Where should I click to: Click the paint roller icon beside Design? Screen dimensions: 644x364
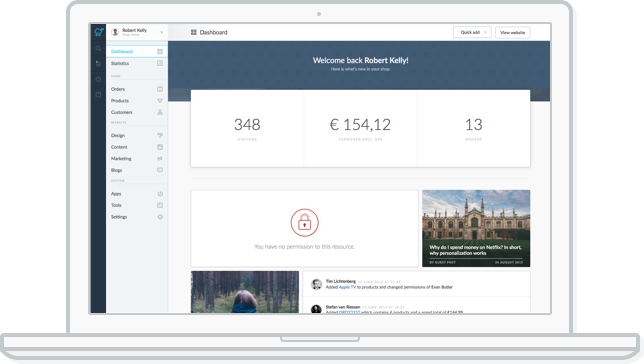[x=160, y=135]
